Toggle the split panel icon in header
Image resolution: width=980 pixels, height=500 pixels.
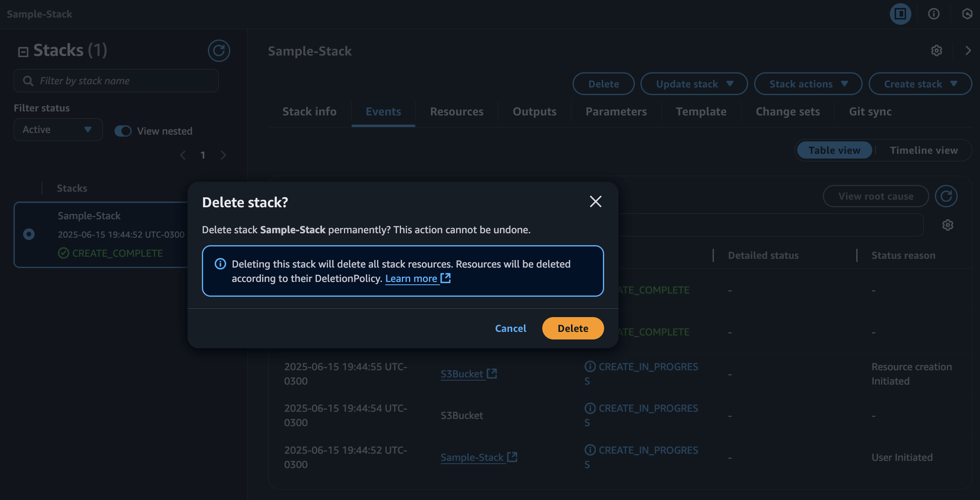[x=900, y=14]
